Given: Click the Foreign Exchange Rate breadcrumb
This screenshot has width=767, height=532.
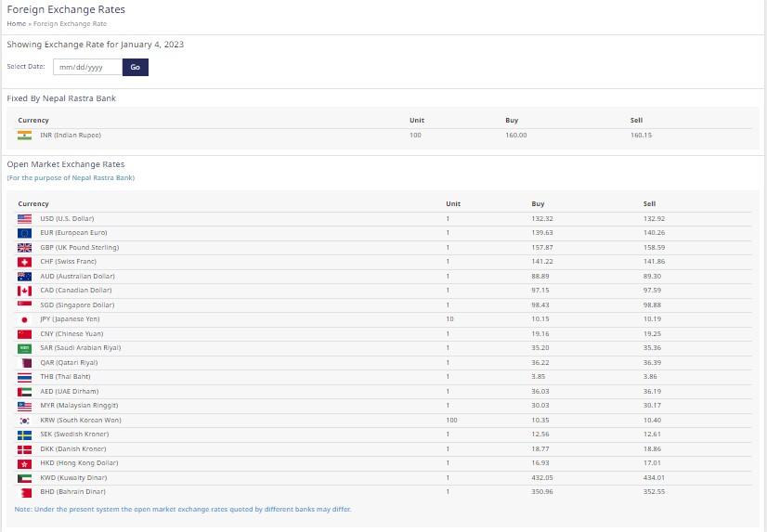Looking at the screenshot, I should [x=69, y=23].
